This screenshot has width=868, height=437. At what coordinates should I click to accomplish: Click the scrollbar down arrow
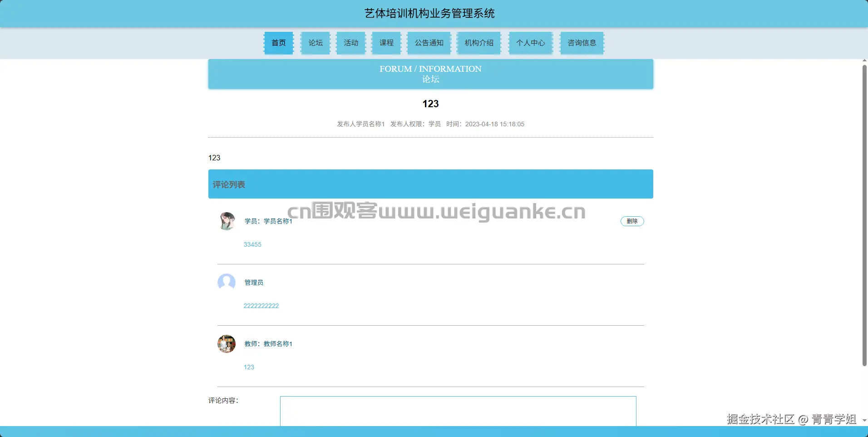864,421
